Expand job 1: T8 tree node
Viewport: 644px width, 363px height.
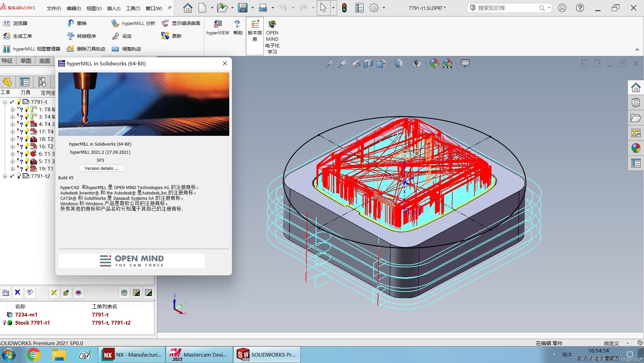pos(12,110)
